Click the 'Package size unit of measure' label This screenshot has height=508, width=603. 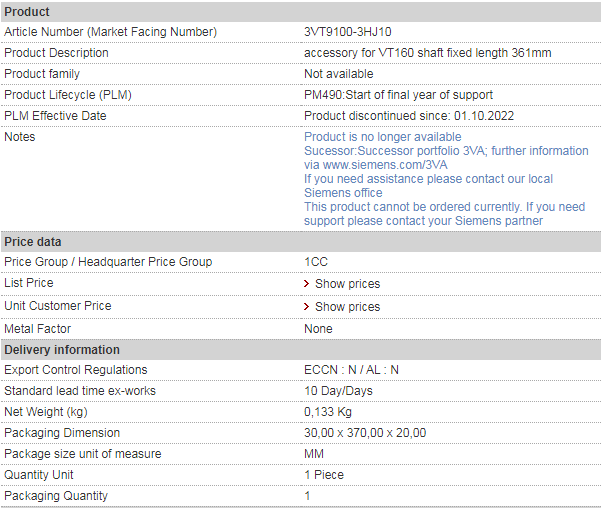click(83, 454)
